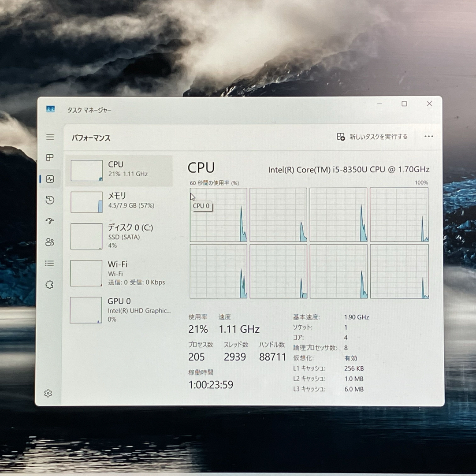Select the CPU performance tab
476x476 pixels.
click(x=119, y=169)
